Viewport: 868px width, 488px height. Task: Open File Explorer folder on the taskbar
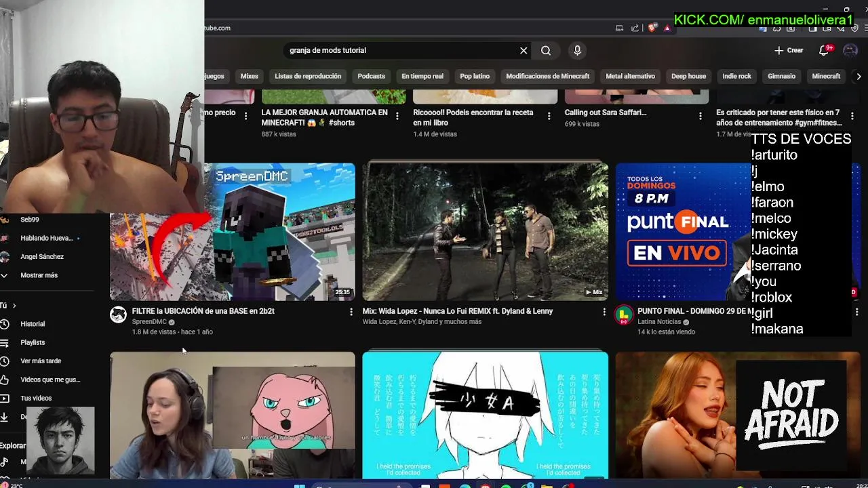[547, 485]
